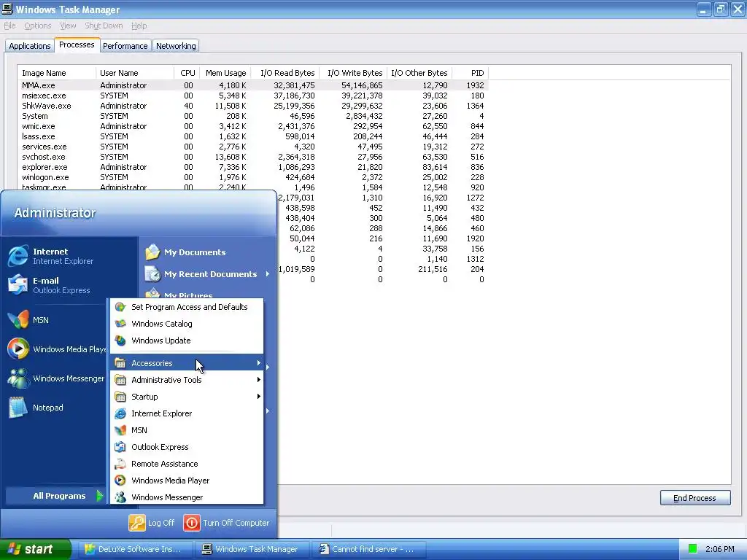The width and height of the screenshot is (747, 560).
Task: Select the explorer.exe process row
Action: (253, 167)
